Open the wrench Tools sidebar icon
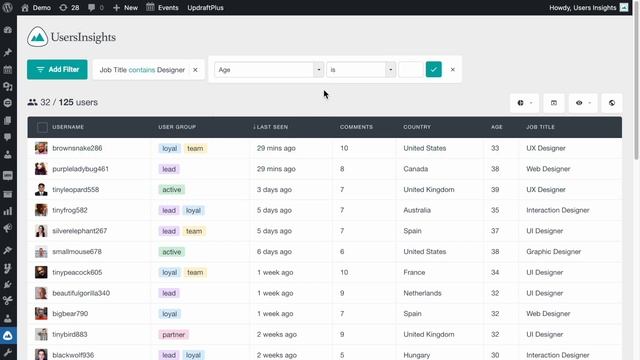This screenshot has height=360, width=640. (x=8, y=352)
